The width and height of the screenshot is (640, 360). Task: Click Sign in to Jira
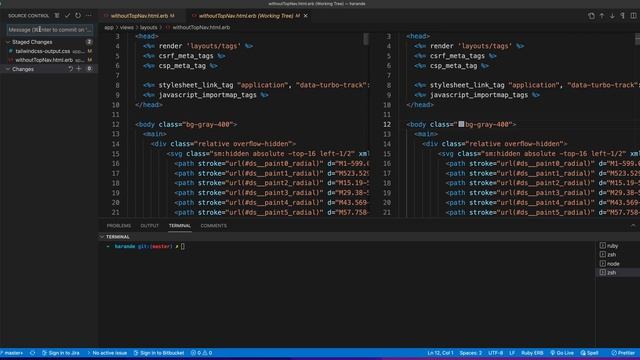pos(61,353)
